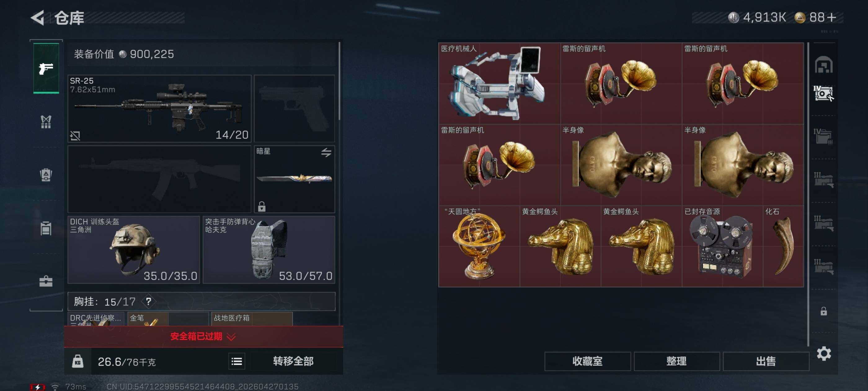Screen dimensions: 868x391
Task: Open the backpack sidebar icon
Action: 46,175
